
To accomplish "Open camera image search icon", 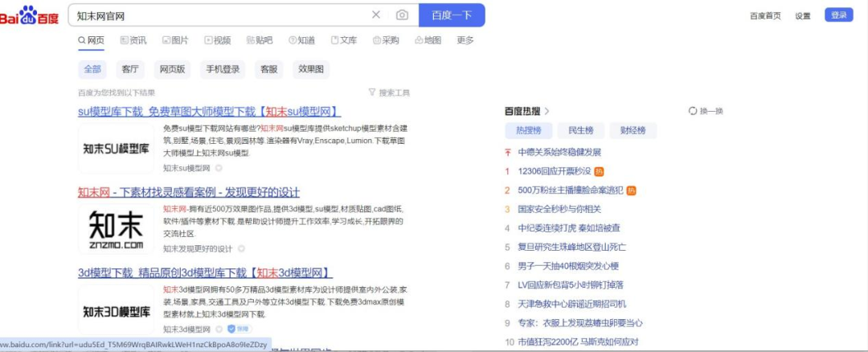I will (x=402, y=15).
